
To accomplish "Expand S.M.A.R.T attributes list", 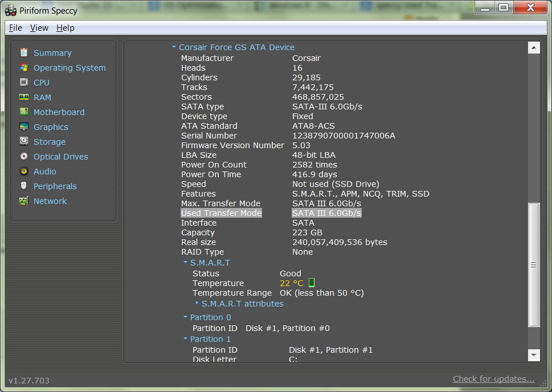I will [x=197, y=303].
